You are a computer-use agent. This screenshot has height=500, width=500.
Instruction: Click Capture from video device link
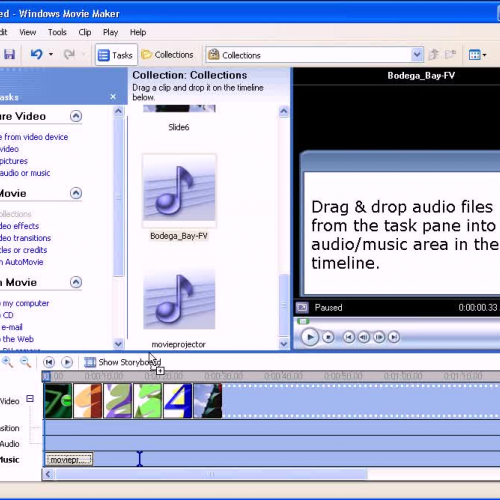[x=34, y=137]
